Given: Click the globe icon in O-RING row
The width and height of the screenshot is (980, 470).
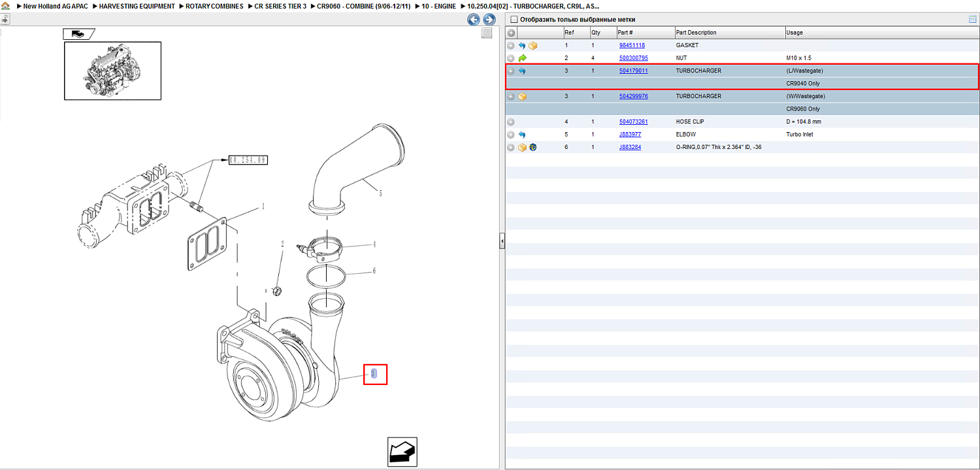Looking at the screenshot, I should (x=533, y=147).
